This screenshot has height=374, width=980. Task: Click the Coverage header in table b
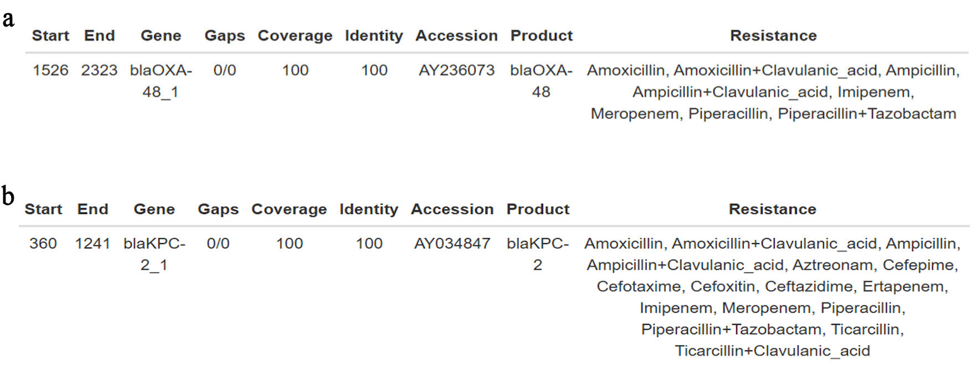coord(289,209)
